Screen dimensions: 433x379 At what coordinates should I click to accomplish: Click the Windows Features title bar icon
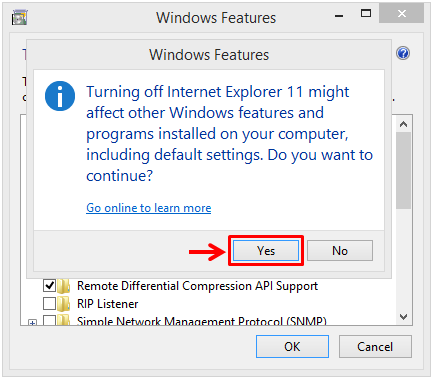(20, 18)
